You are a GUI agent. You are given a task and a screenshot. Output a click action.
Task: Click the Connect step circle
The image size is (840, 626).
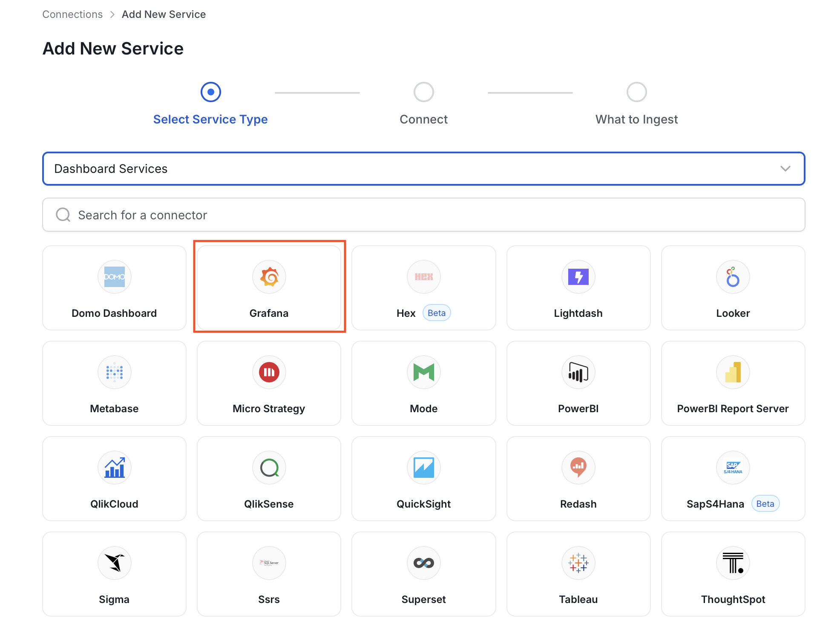tap(424, 92)
